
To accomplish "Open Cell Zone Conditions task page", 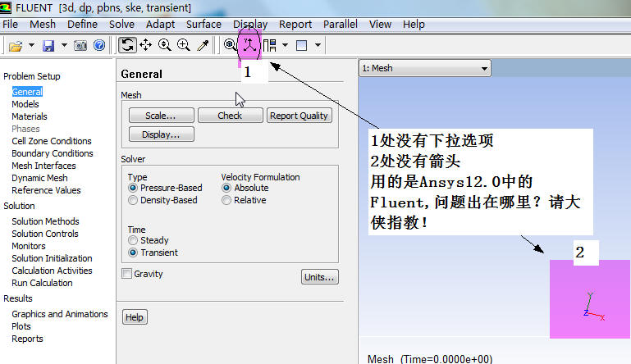I will tap(52, 141).
